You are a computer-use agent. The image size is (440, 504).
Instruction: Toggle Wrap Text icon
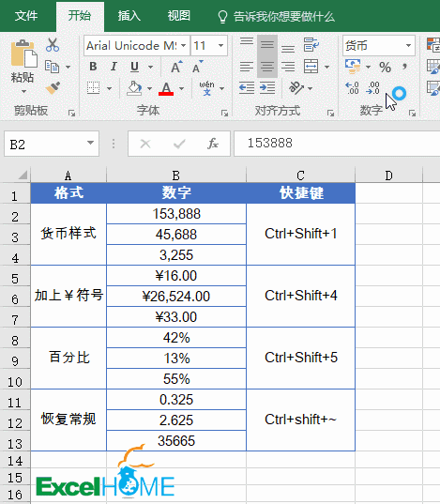311,45
